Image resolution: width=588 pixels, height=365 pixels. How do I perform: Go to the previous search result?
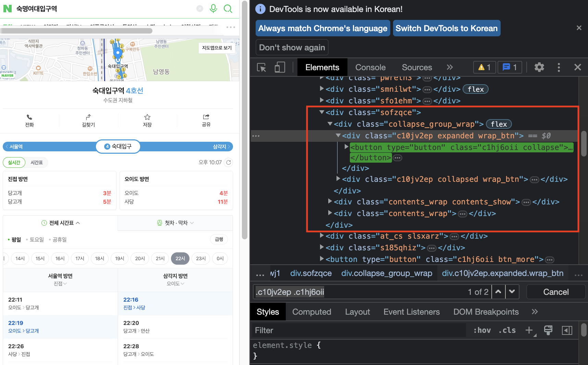tap(498, 292)
